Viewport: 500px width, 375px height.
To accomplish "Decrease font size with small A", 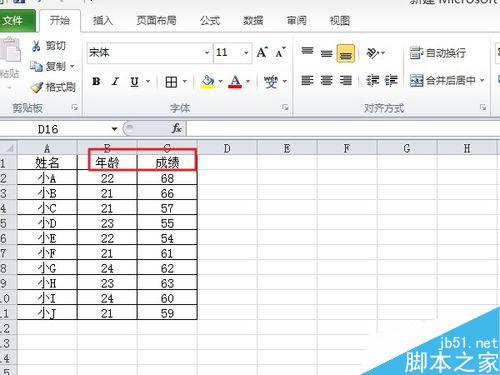I will click(281, 52).
